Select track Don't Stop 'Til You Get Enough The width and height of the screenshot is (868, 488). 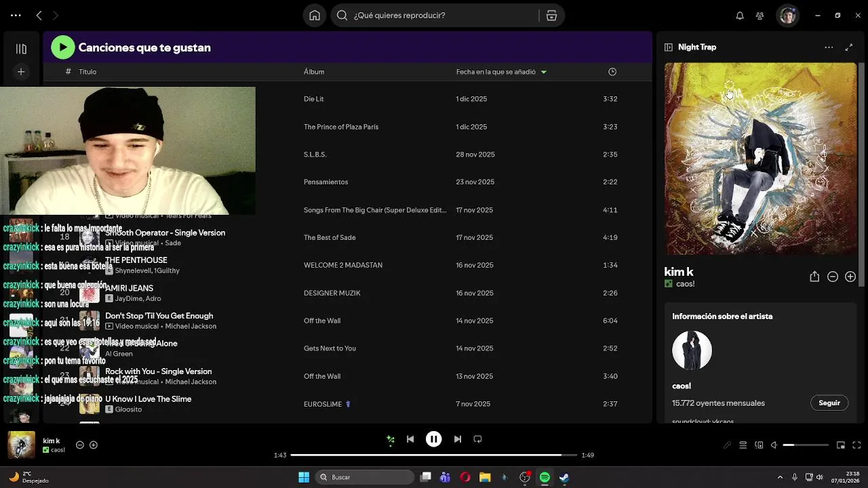159,316
